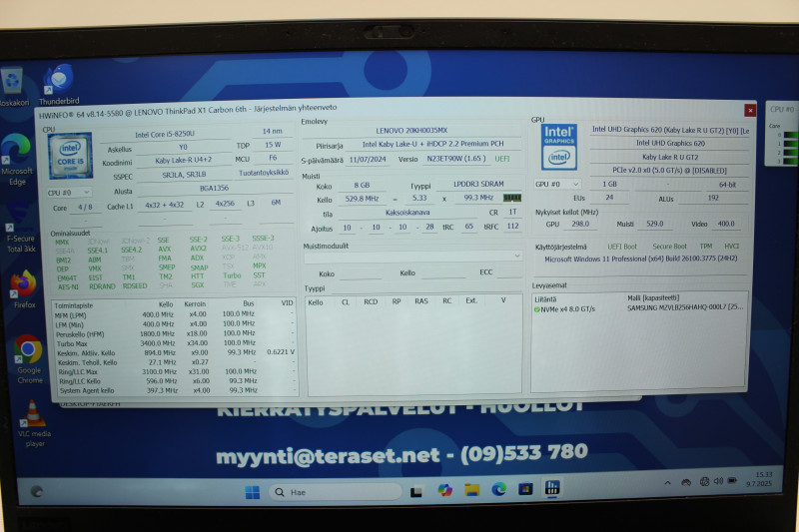The height and width of the screenshot is (532, 799).
Task: Click the Intel UHD Graphics 620 GPU name field
Action: point(670,144)
